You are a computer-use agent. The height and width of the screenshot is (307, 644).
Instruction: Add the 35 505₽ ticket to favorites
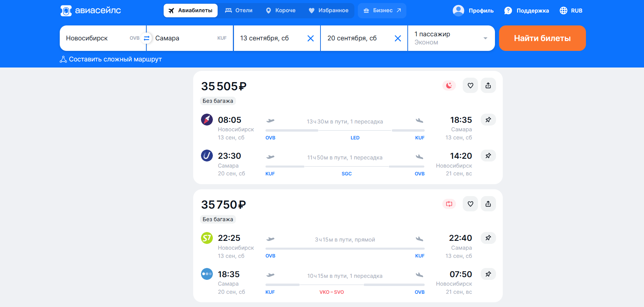(x=470, y=85)
